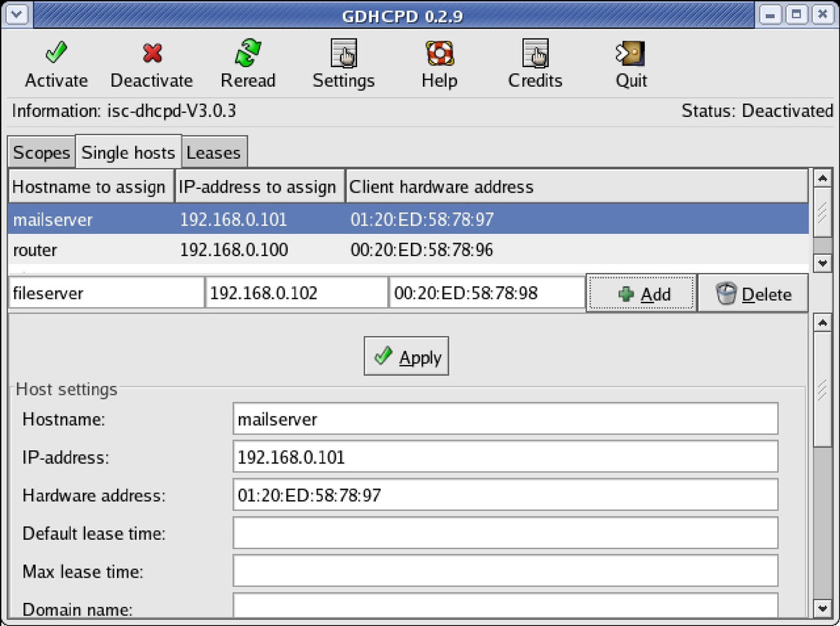Click IP 192.168.0.100 in router row
840x626 pixels.
tap(234, 250)
